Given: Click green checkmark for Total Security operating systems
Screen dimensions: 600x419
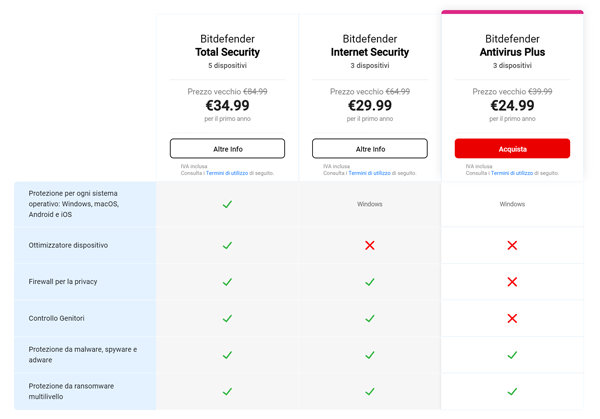Looking at the screenshot, I should 227,204.
